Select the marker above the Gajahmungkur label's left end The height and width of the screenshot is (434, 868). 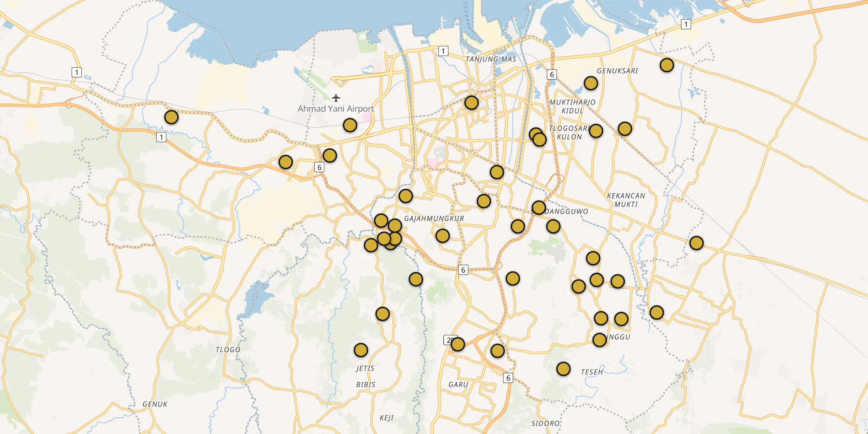tap(406, 196)
